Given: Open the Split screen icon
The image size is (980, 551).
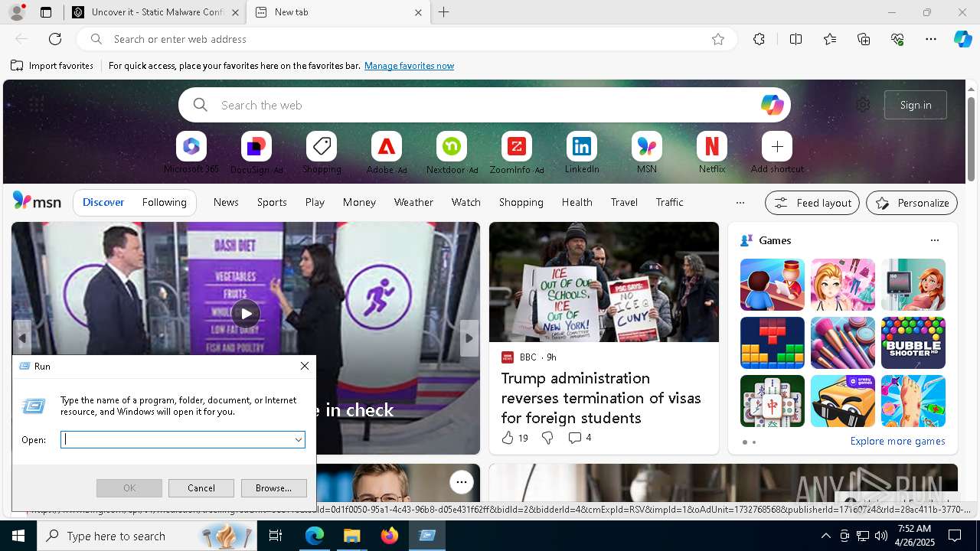Looking at the screenshot, I should 795,39.
